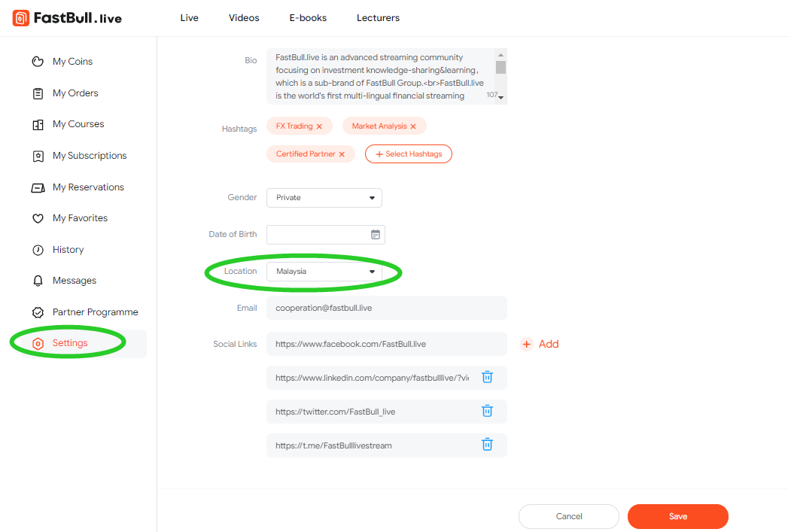The width and height of the screenshot is (788, 532).
Task: Click the My Orders clipboard icon
Action: click(x=38, y=93)
